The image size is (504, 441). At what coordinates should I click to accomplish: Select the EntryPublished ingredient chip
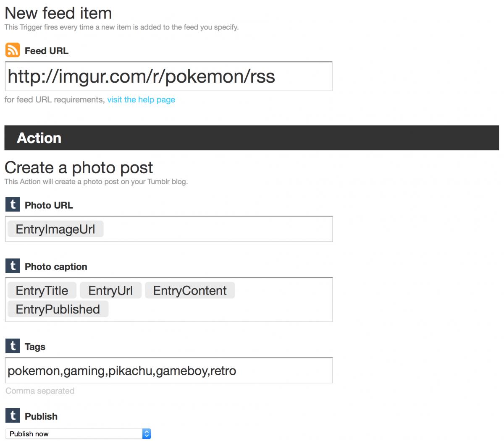[58, 309]
